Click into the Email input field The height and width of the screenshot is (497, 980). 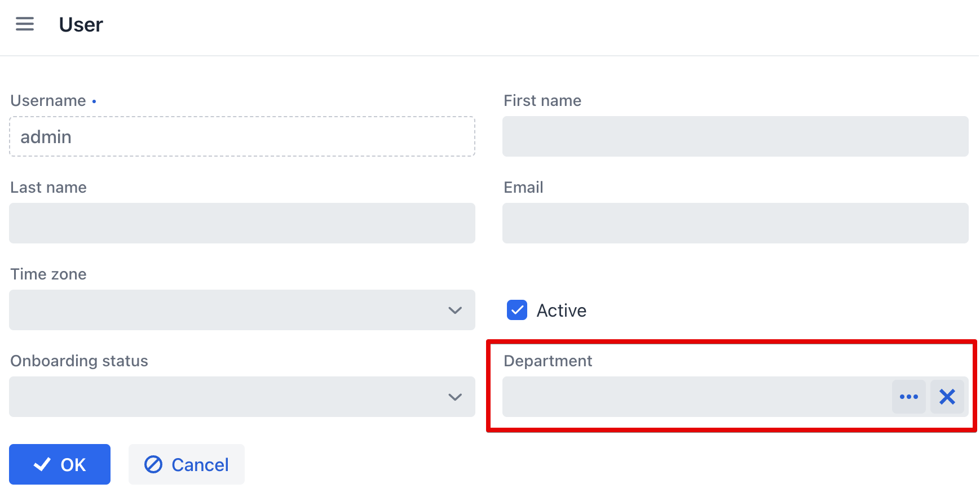pyautogui.click(x=735, y=223)
